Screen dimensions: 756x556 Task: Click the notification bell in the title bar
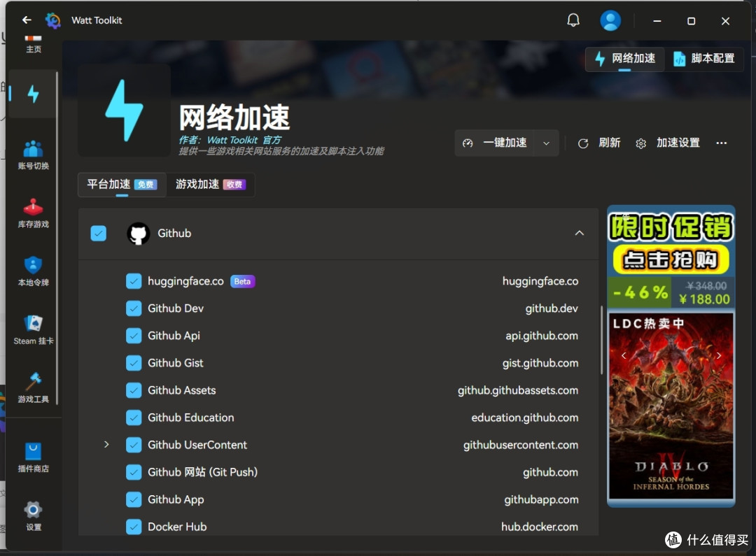point(573,20)
